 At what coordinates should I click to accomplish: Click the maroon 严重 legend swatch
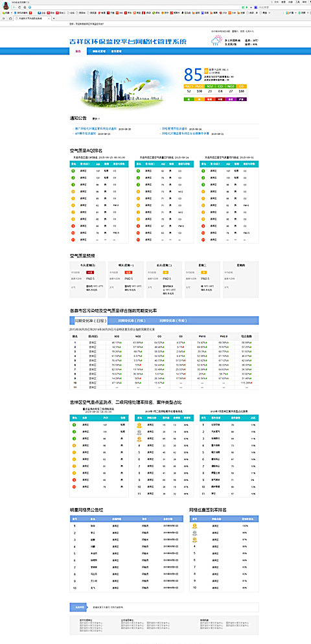[x=242, y=99]
